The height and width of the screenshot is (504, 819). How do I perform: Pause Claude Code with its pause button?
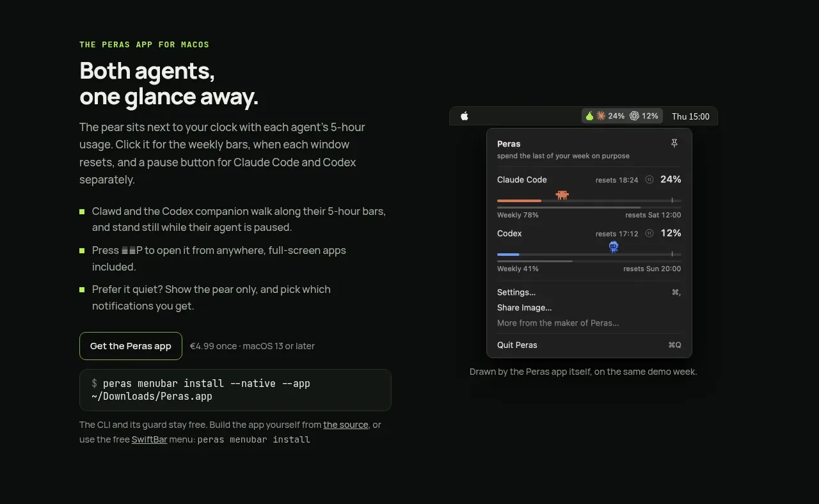pyautogui.click(x=649, y=180)
